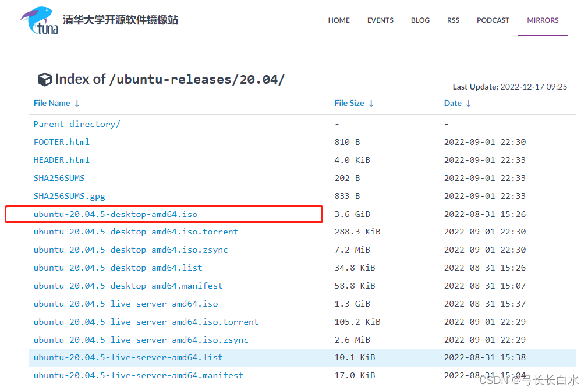Open FOOTER.html file link
The height and width of the screenshot is (391, 588).
62,142
